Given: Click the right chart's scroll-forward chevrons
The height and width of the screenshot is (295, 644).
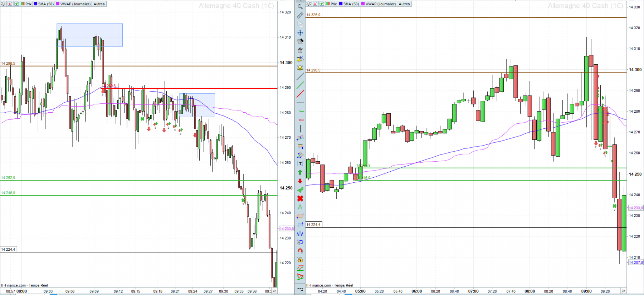Looking at the screenshot, I should 623,291.
